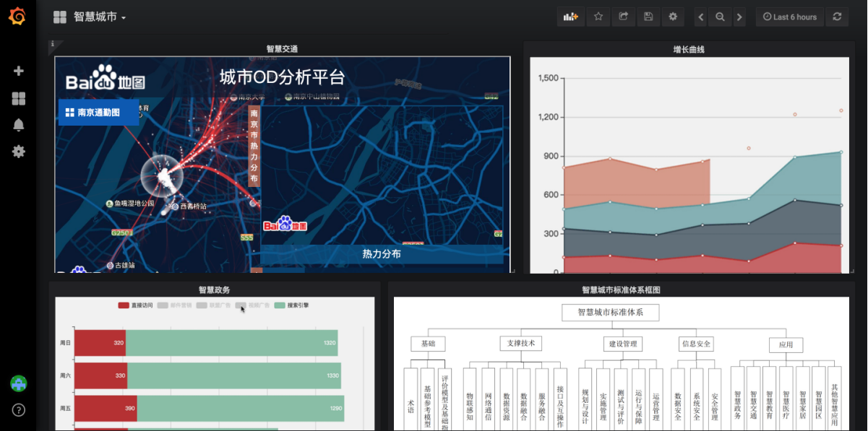Image resolution: width=868 pixels, height=431 pixels.
Task: Click the red 320 bar for 周日
Action: (100, 343)
